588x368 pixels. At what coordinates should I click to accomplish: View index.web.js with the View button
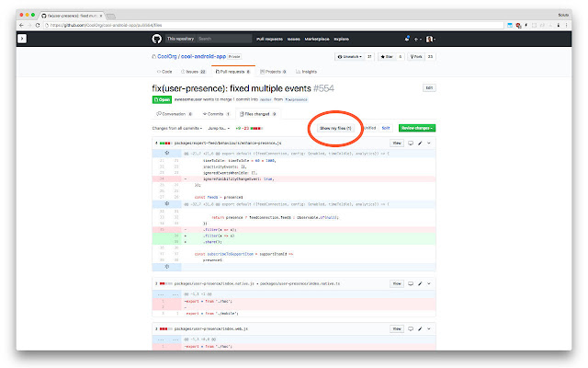[x=397, y=328]
